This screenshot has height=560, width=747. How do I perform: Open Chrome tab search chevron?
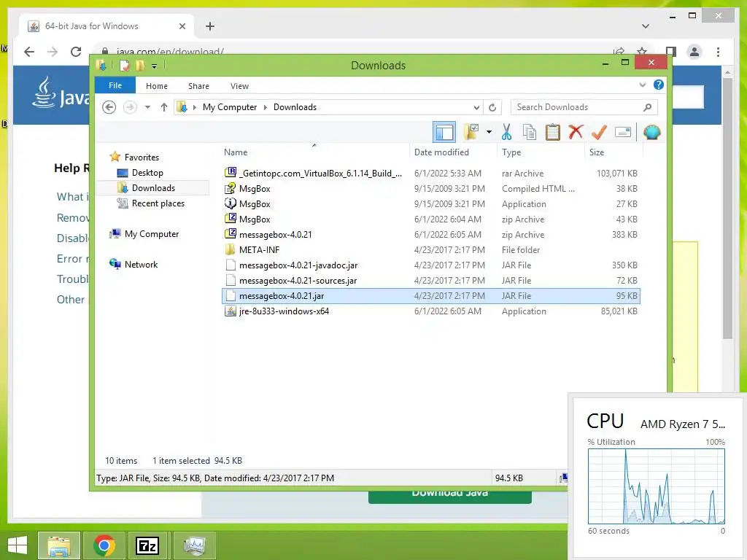[x=645, y=26]
